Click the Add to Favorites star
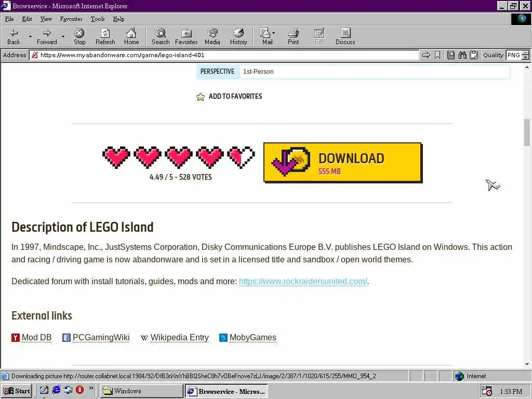The height and width of the screenshot is (399, 532). point(201,97)
